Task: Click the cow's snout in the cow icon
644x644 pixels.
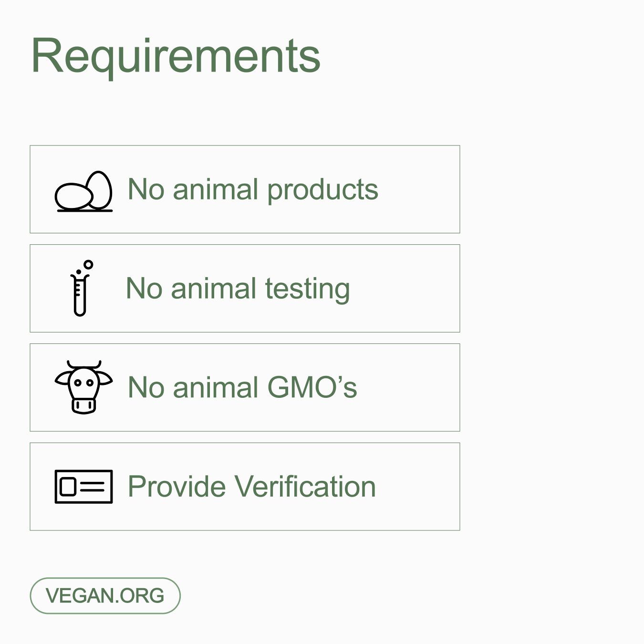Action: pos(84,405)
